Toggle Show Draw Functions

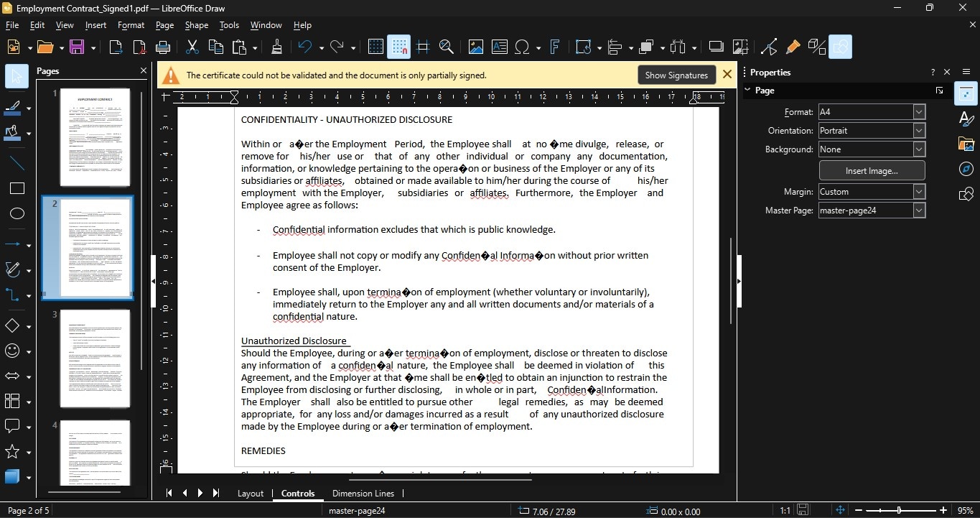coord(840,47)
